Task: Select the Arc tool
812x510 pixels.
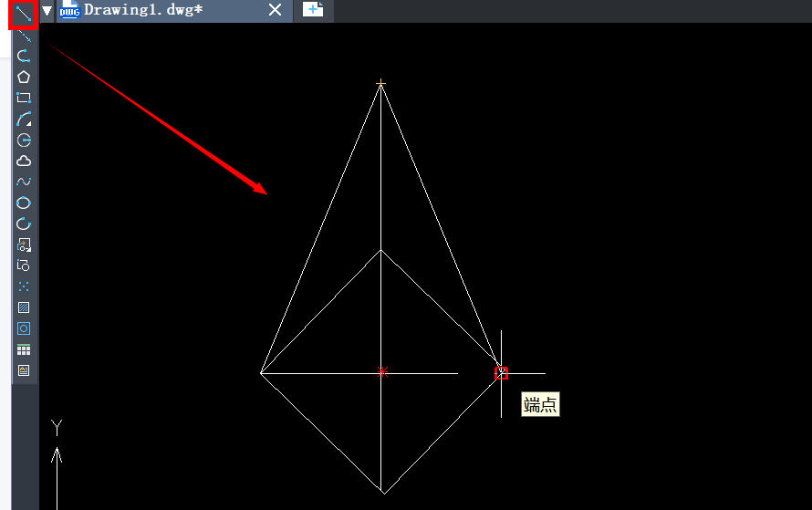Action: point(24,120)
